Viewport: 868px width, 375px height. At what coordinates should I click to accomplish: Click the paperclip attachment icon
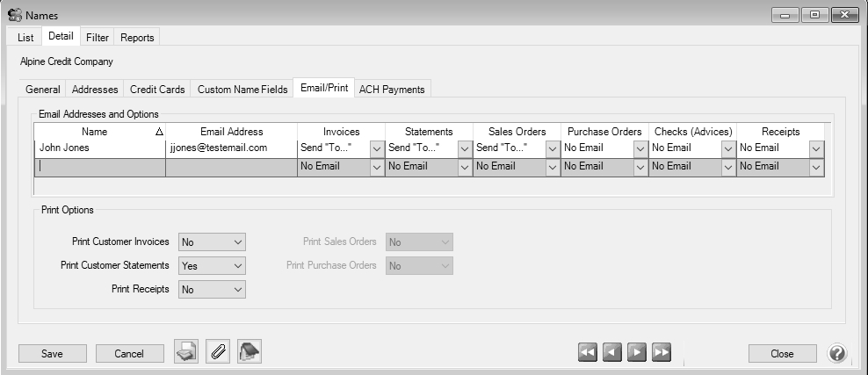[218, 352]
